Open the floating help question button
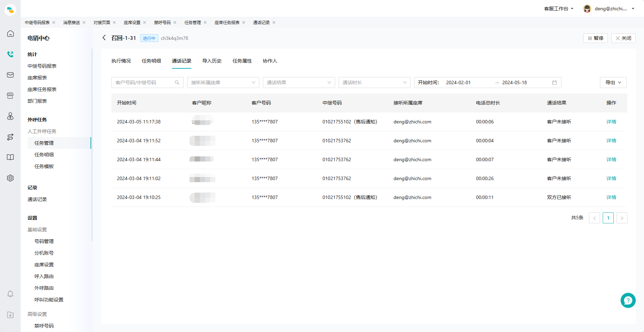 [x=628, y=300]
